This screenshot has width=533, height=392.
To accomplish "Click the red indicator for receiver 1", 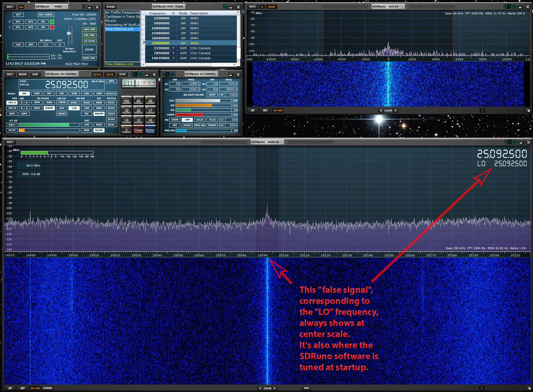I will click(52, 27).
